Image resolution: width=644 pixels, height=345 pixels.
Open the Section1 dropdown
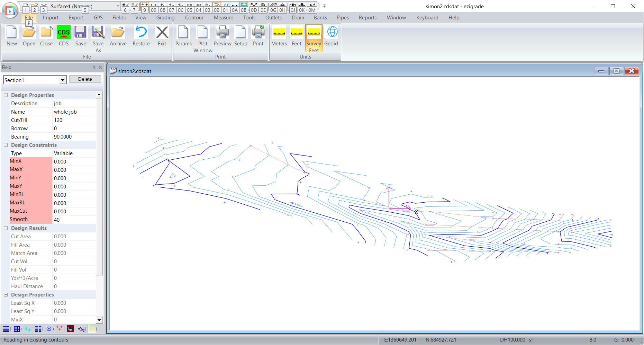(63, 80)
